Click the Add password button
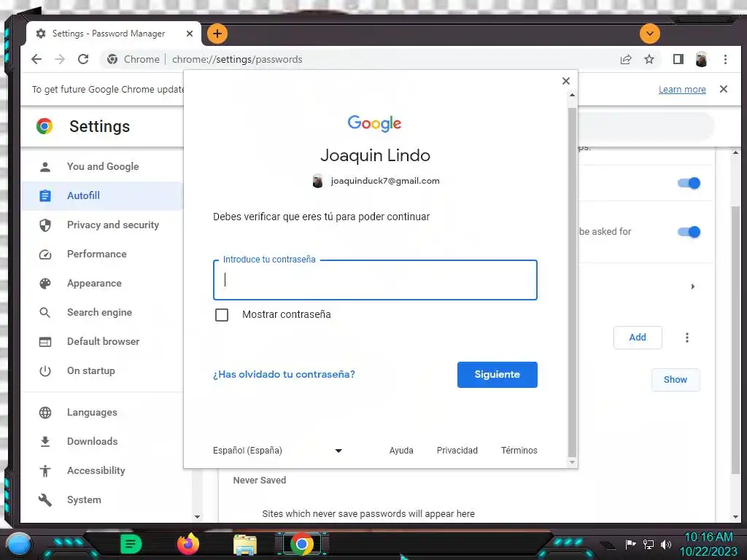747x560 pixels. point(638,338)
